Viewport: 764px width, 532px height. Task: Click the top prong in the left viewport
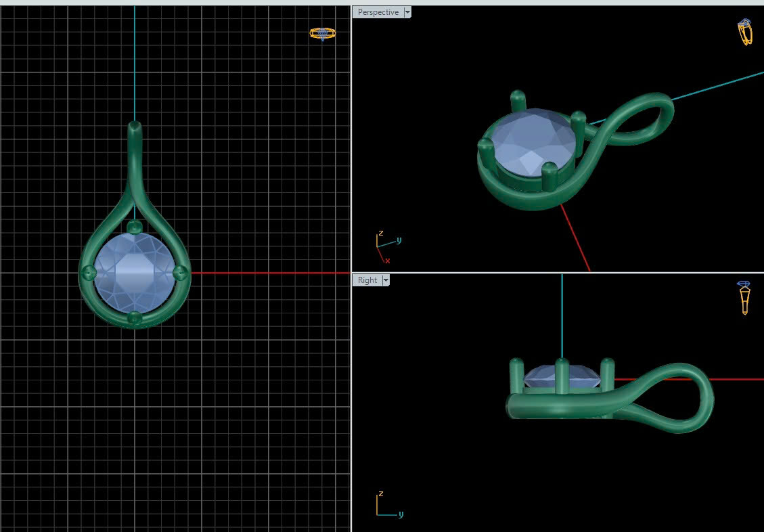click(x=135, y=227)
